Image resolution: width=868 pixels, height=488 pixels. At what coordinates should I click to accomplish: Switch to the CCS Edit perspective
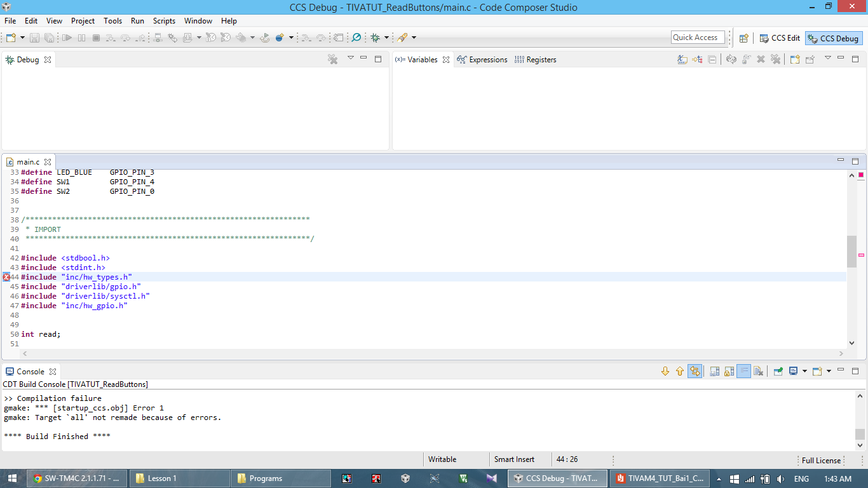point(780,38)
